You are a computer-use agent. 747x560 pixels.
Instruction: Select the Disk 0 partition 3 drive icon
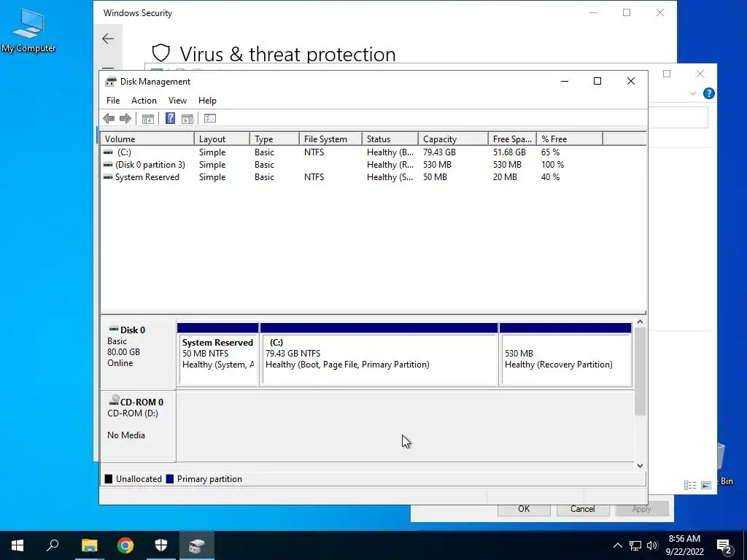pos(108,165)
